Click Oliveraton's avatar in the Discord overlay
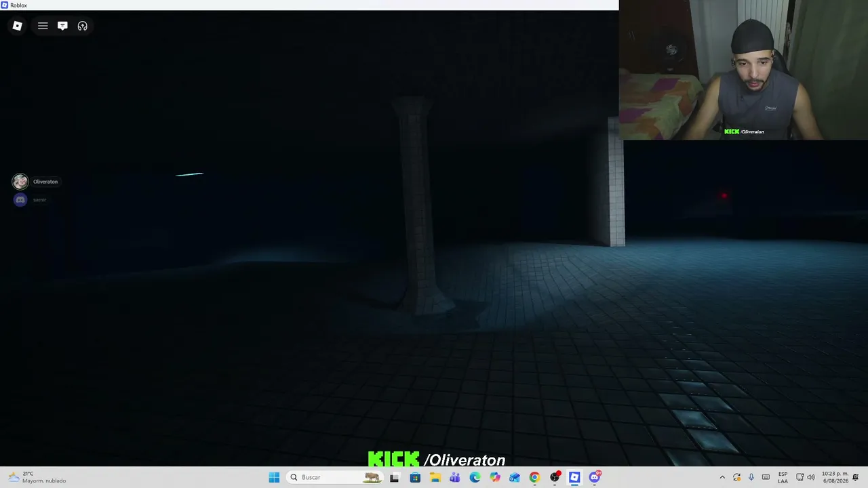The height and width of the screenshot is (488, 868). pyautogui.click(x=20, y=182)
